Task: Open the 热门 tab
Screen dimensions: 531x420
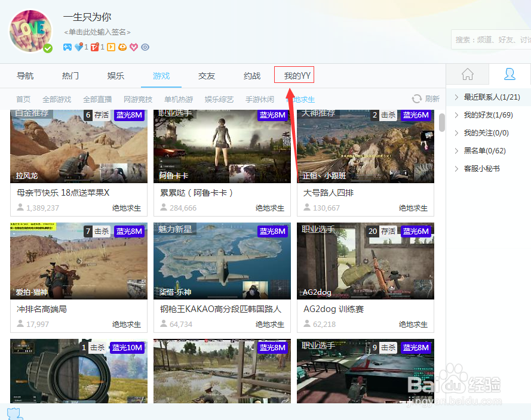Action: 70,76
